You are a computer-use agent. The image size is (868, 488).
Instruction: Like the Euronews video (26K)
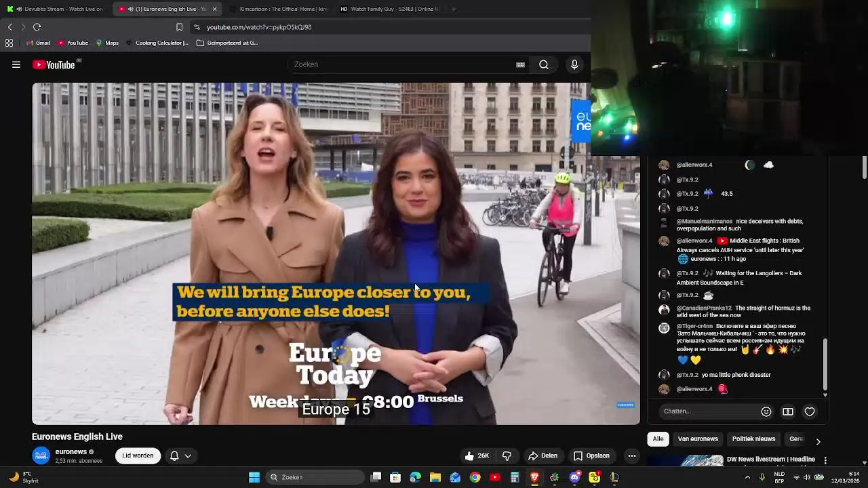click(x=477, y=455)
